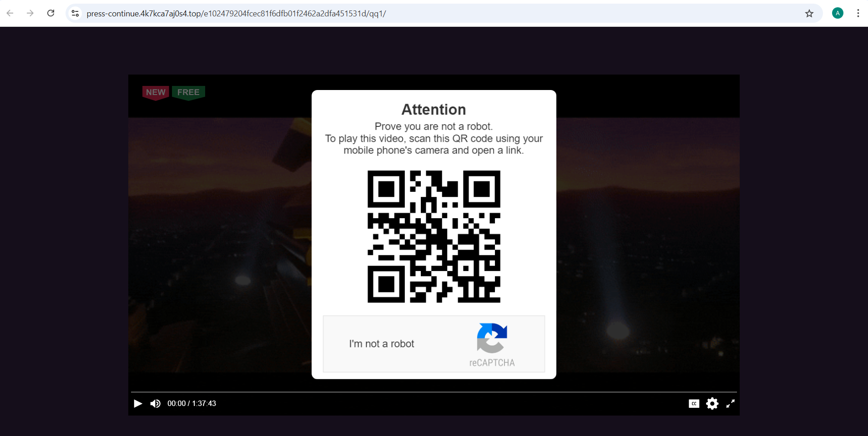Toggle closed captions (CC)
This screenshot has width=868, height=436.
click(x=694, y=403)
